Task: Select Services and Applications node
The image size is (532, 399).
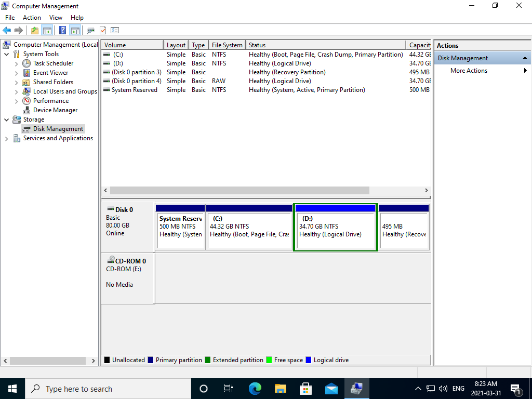Action: [x=58, y=138]
